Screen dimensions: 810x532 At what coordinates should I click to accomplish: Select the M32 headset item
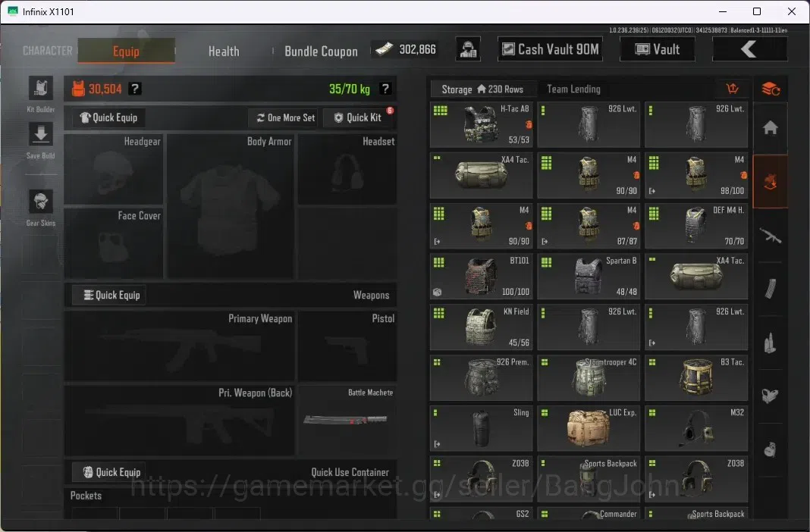pyautogui.click(x=696, y=428)
